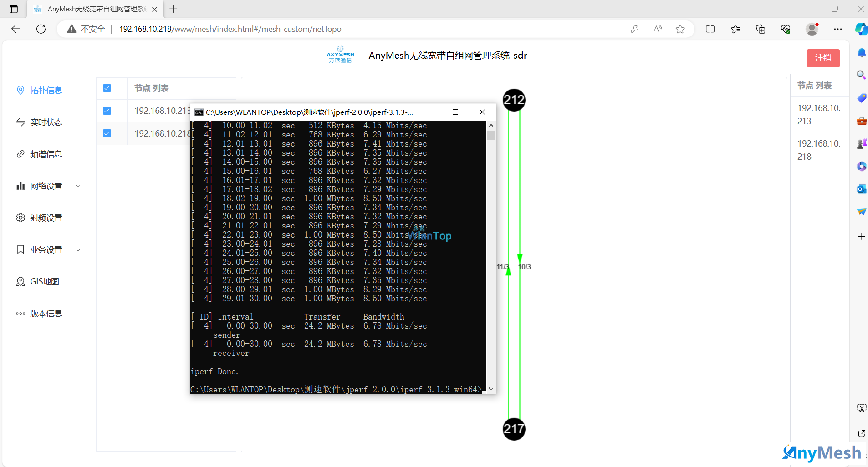Toggle the select-all nodes checkbox
The image size is (868, 467).
[107, 88]
